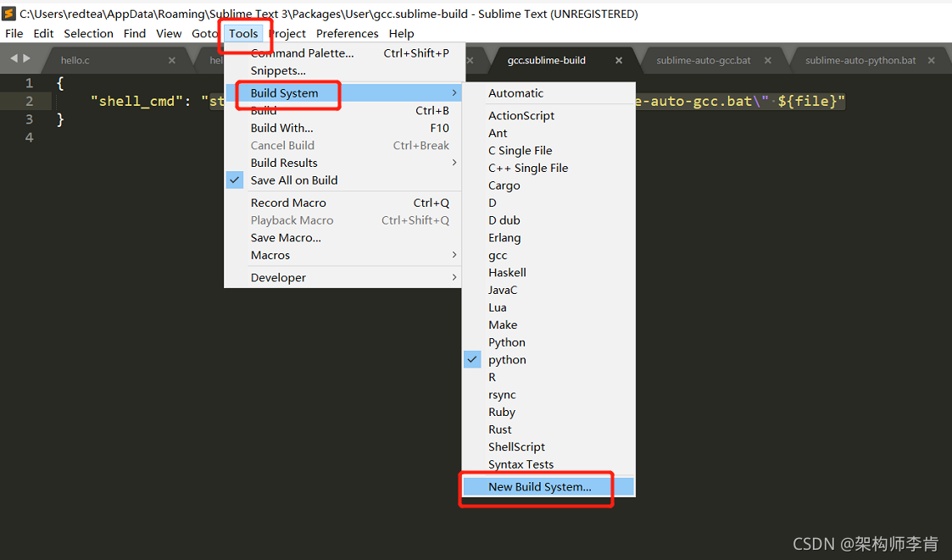
Task: Select Syntax Tests build system
Action: [548, 464]
